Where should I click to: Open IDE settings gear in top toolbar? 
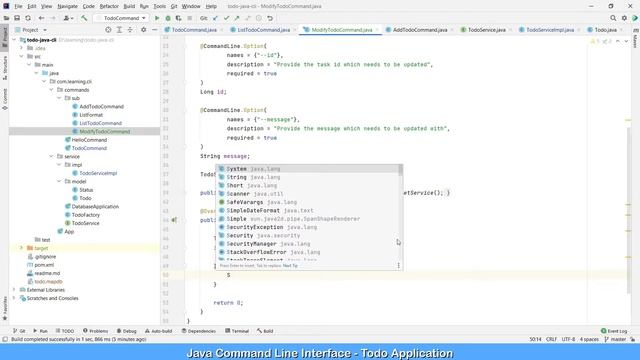624,18
